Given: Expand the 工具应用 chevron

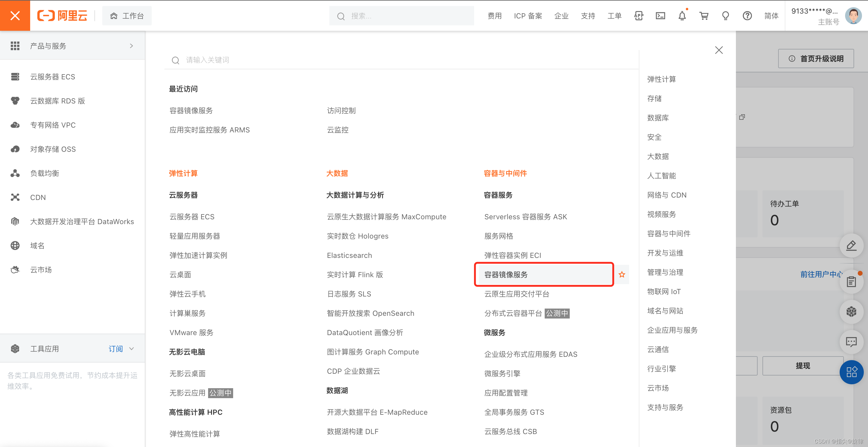Looking at the screenshot, I should (132, 349).
